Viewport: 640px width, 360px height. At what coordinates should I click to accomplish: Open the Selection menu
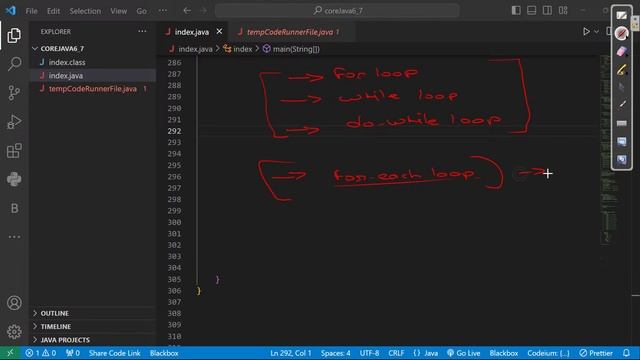(85, 11)
